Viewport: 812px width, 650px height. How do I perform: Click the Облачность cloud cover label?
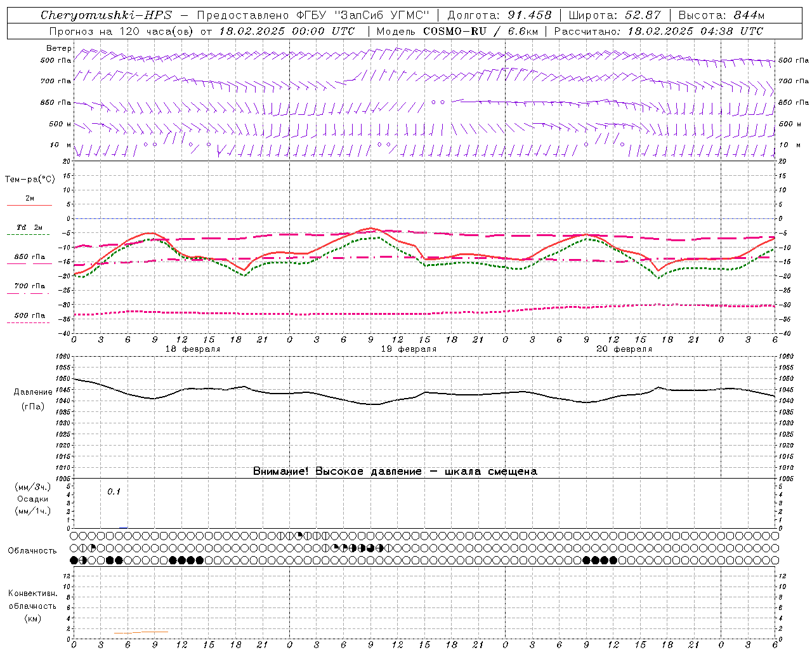coord(32,551)
